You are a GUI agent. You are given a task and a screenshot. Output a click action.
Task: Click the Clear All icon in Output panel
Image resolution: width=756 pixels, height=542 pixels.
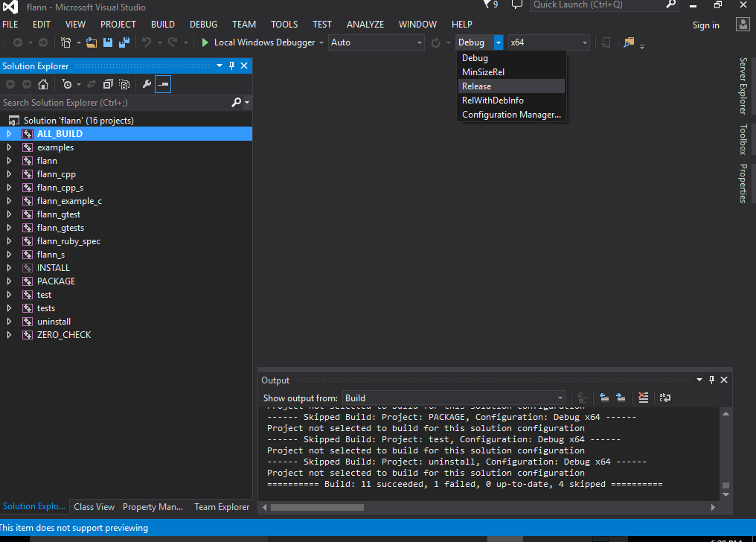pos(643,398)
